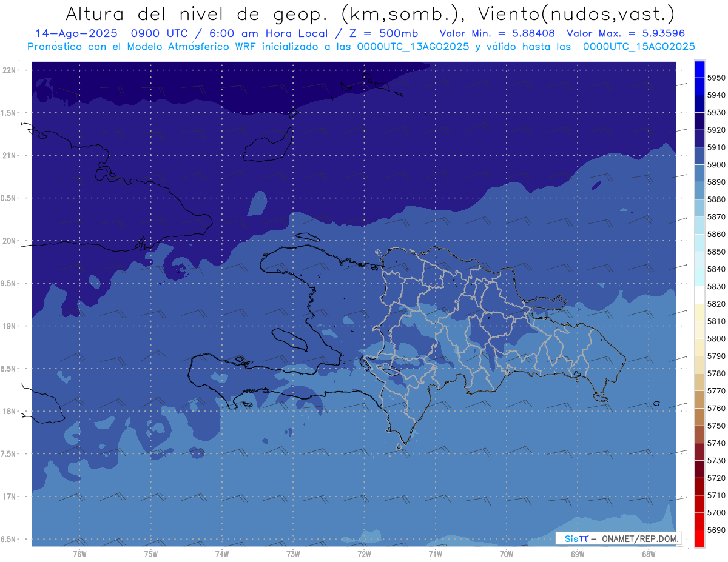This screenshot has width=728, height=562.
Task: Click the latitude axis label "20N"
Action: [x=10, y=241]
